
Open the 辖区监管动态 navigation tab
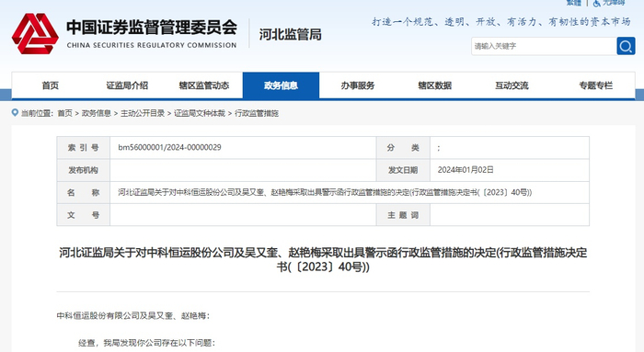pos(204,85)
